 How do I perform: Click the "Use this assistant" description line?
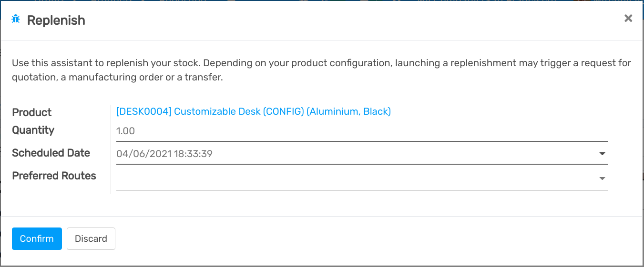tap(321, 63)
